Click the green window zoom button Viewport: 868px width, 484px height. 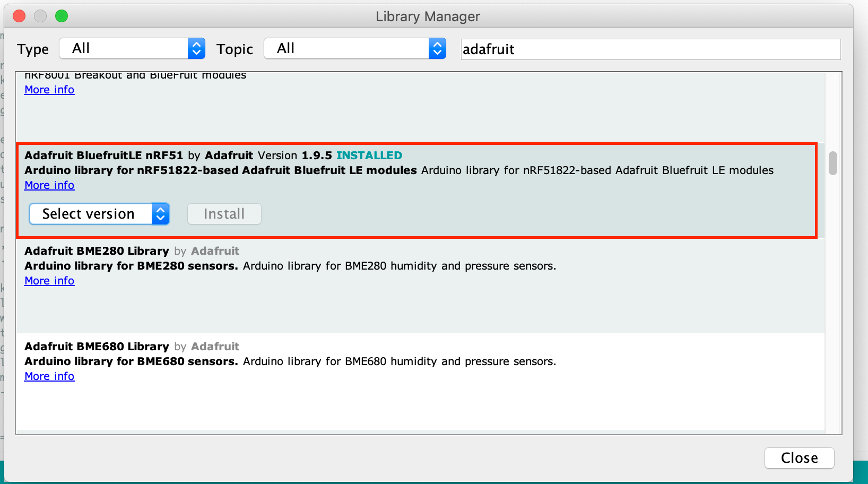point(62,16)
